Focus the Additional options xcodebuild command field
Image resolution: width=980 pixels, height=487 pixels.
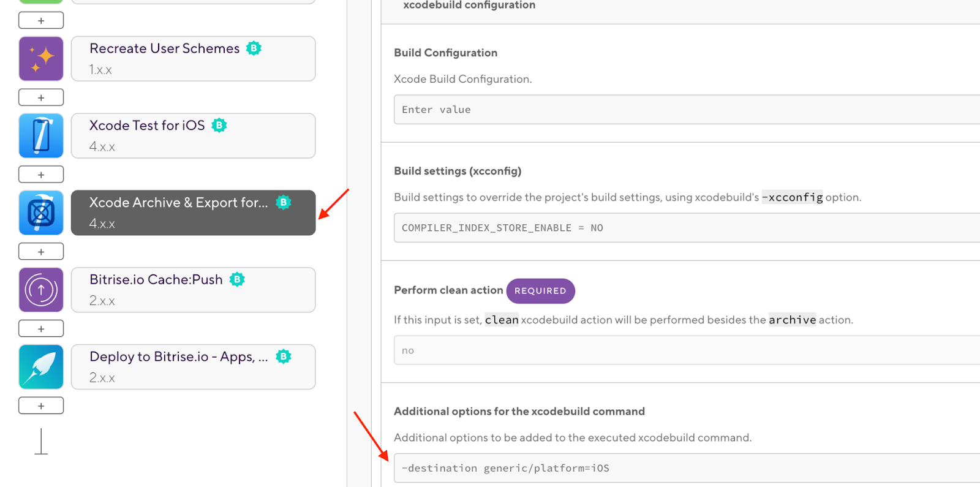[687, 468]
